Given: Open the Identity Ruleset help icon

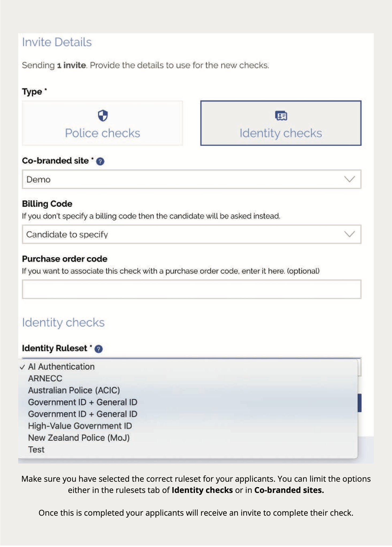Looking at the screenshot, I should point(99,349).
